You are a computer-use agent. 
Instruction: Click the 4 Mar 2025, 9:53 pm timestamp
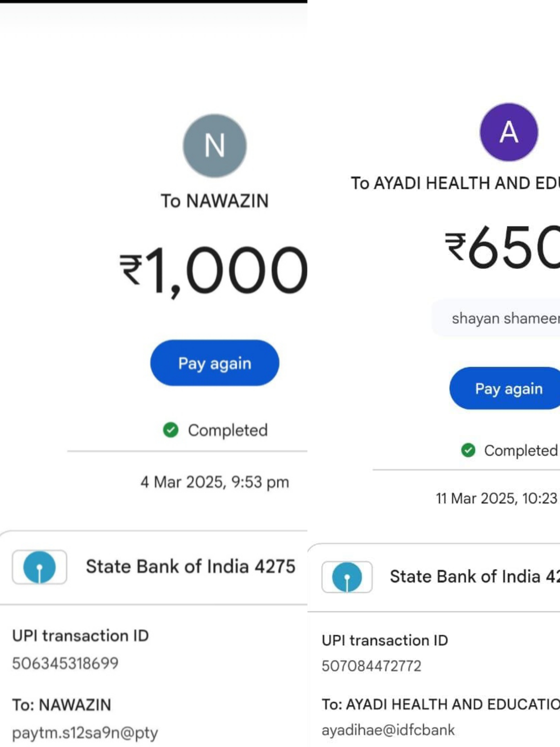pyautogui.click(x=215, y=482)
